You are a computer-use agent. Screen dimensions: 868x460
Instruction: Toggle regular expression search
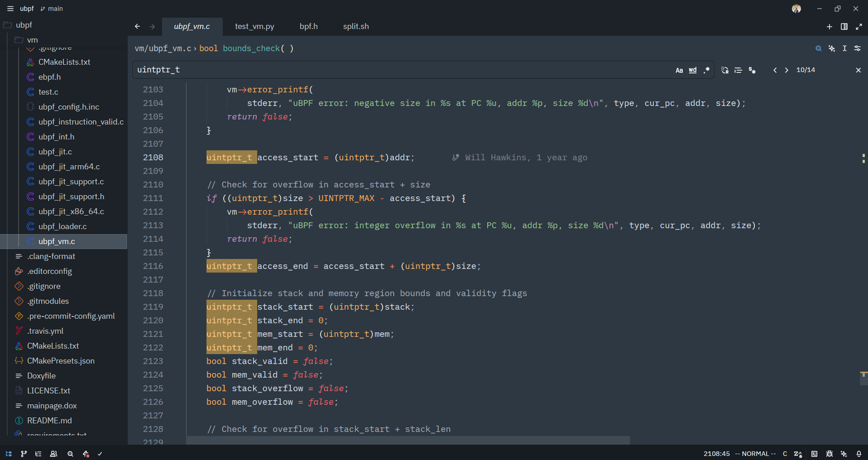707,70
